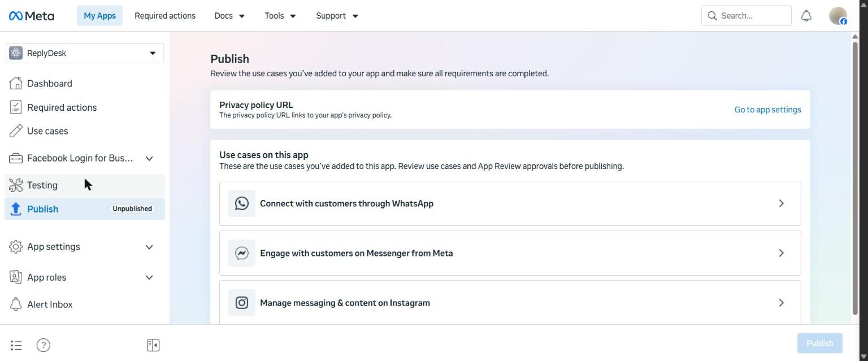Image resolution: width=868 pixels, height=361 pixels.
Task: Click the Publish page heading
Action: tap(229, 59)
